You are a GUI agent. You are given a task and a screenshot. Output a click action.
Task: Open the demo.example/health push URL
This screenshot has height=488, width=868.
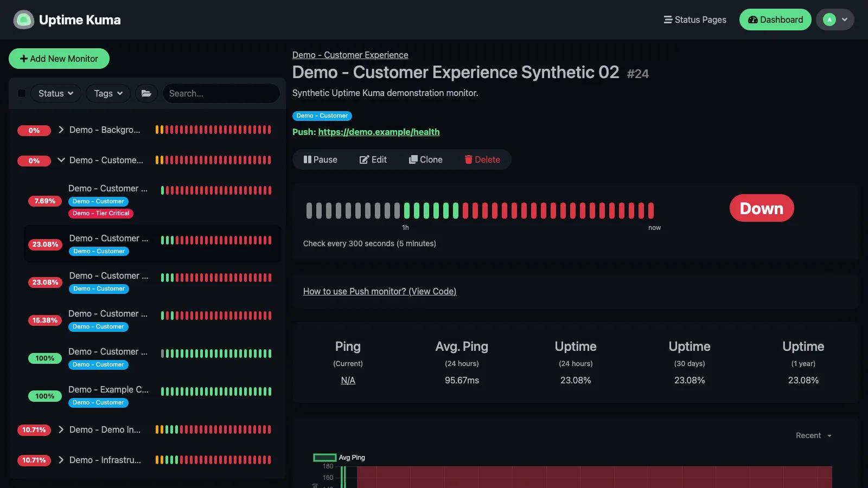[379, 132]
